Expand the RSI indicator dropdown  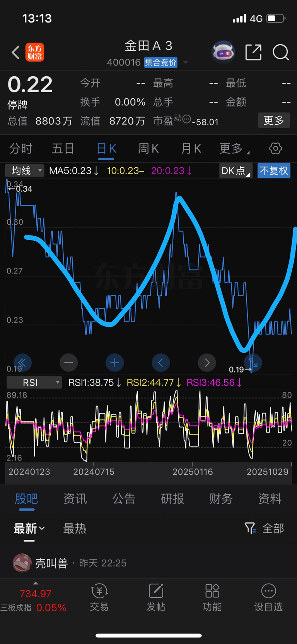pyautogui.click(x=34, y=383)
